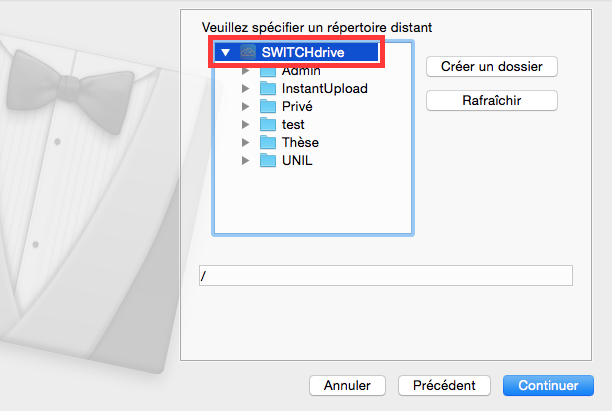
Task: Expand the UNIL folder triangle
Action: (246, 160)
